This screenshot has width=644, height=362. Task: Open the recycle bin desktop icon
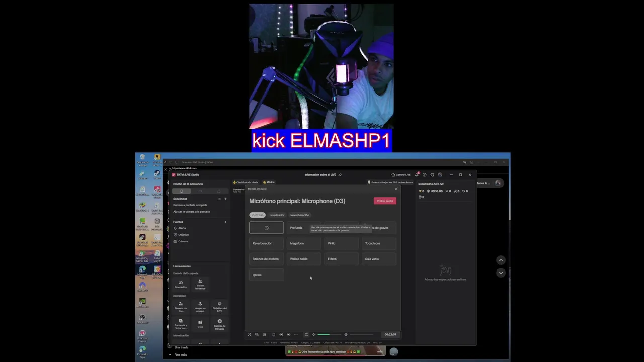(x=142, y=159)
